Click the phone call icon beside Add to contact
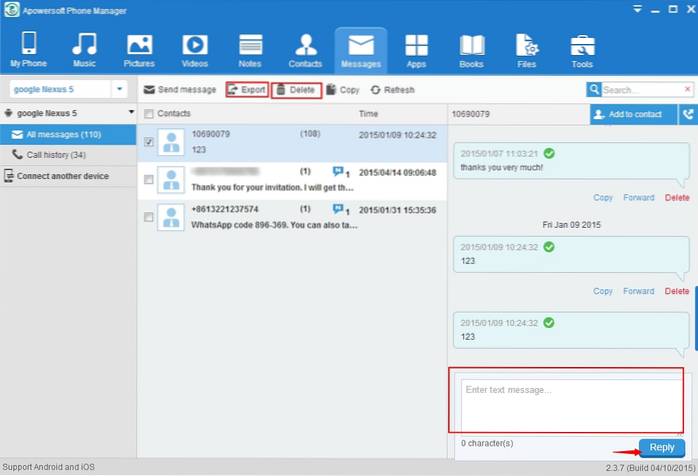Screen dimensions: 698x476 point(687,114)
